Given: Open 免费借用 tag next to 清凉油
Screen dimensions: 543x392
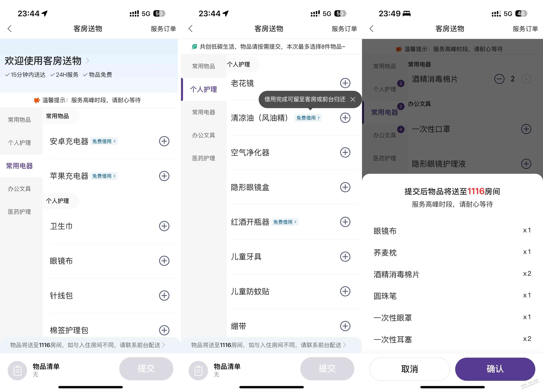Looking at the screenshot, I should (308, 118).
